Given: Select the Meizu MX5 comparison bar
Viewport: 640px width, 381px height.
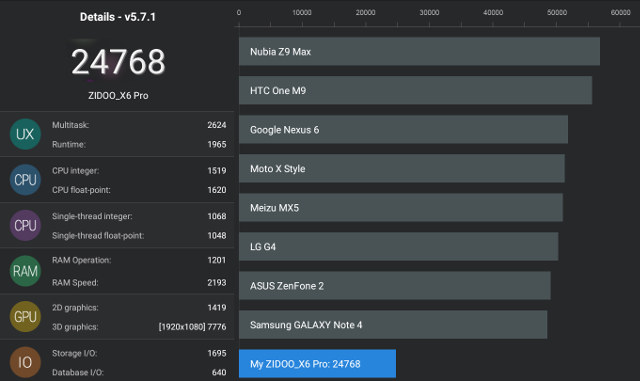Looking at the screenshot, I should click(401, 207).
